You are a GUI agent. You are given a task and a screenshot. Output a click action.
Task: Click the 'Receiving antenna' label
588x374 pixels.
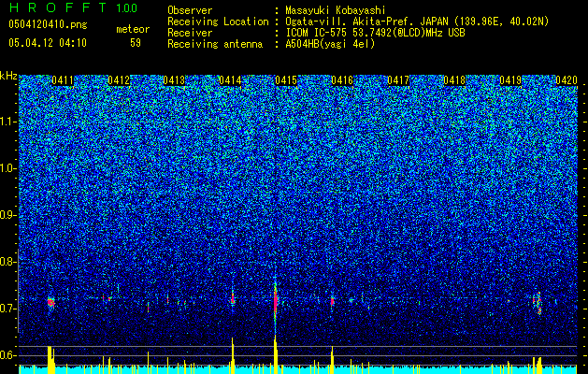(x=215, y=44)
